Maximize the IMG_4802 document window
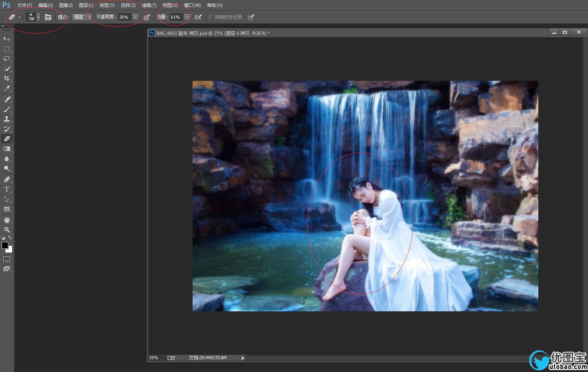The image size is (588, 372). 565,32
